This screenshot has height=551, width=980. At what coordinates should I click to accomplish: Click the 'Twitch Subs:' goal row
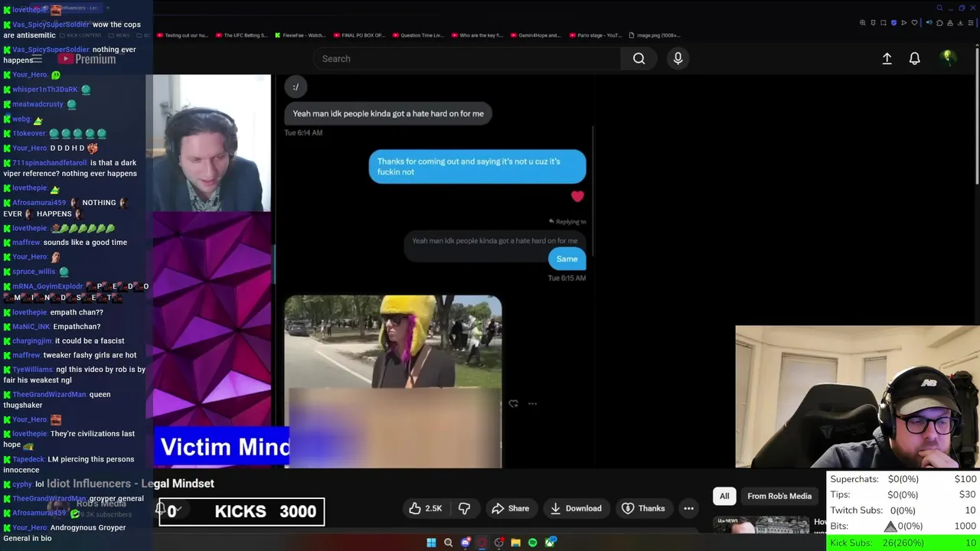point(903,510)
